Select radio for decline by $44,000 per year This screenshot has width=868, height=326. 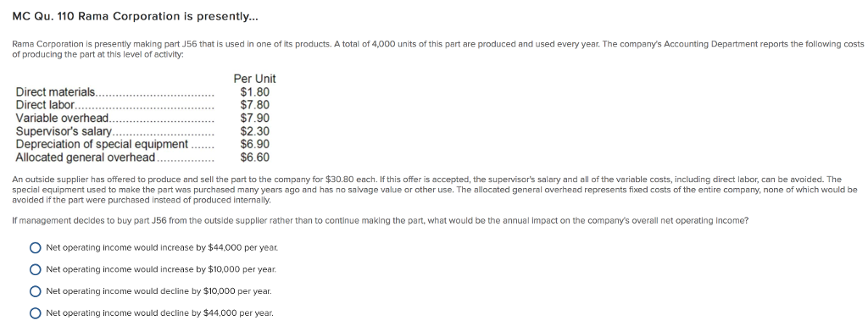tap(36, 313)
